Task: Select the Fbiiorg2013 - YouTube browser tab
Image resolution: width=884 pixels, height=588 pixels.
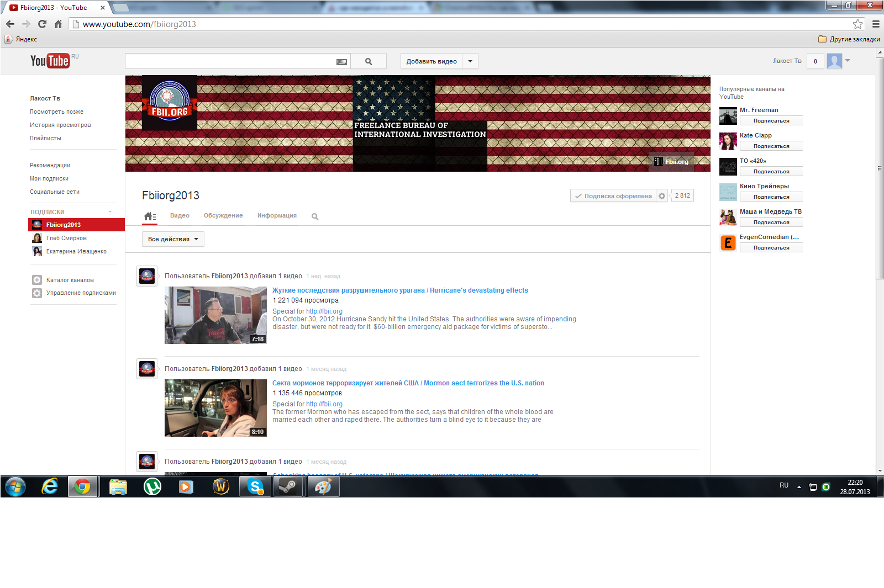Action: [x=55, y=8]
